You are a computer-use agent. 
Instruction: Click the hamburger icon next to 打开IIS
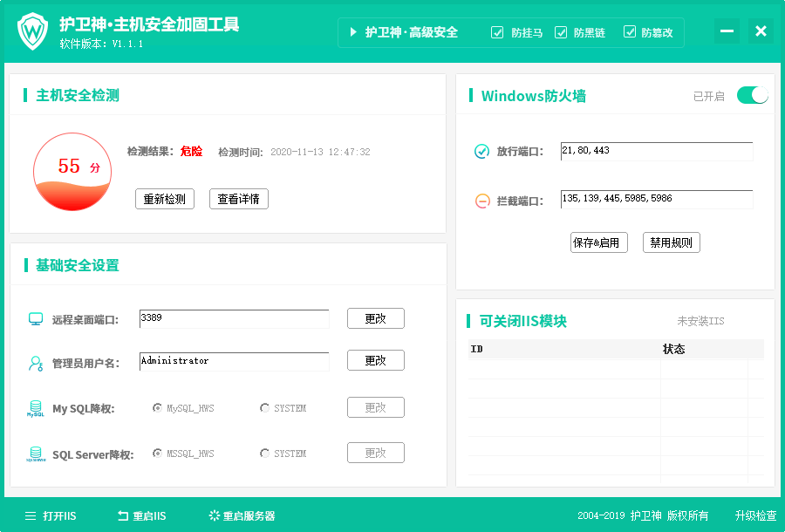click(31, 516)
